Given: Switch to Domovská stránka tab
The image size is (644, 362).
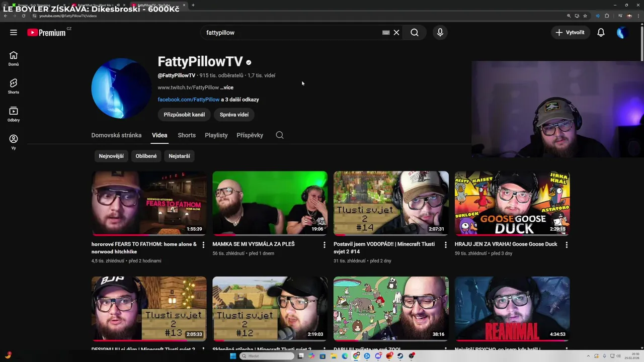Looking at the screenshot, I should (x=116, y=135).
